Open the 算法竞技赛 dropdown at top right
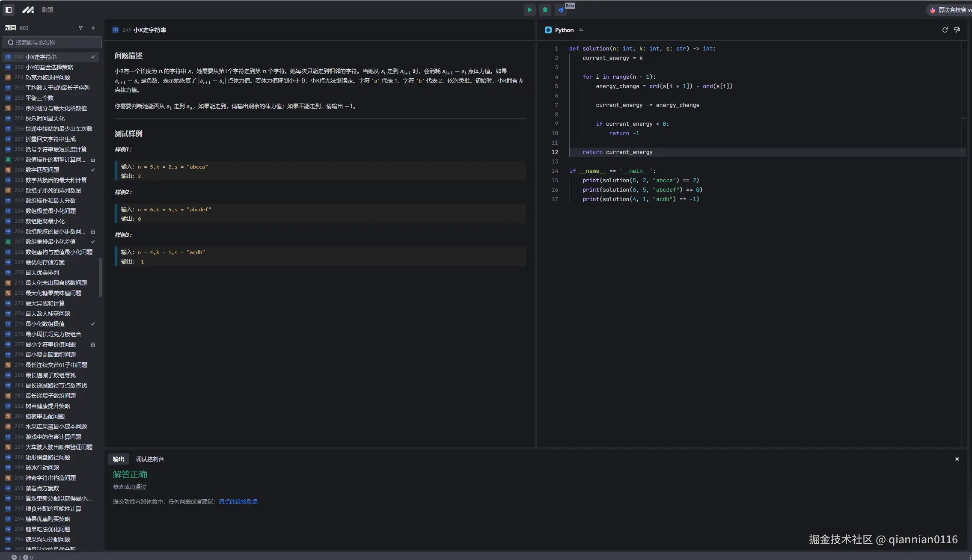The height and width of the screenshot is (560, 972). pyautogui.click(x=951, y=10)
